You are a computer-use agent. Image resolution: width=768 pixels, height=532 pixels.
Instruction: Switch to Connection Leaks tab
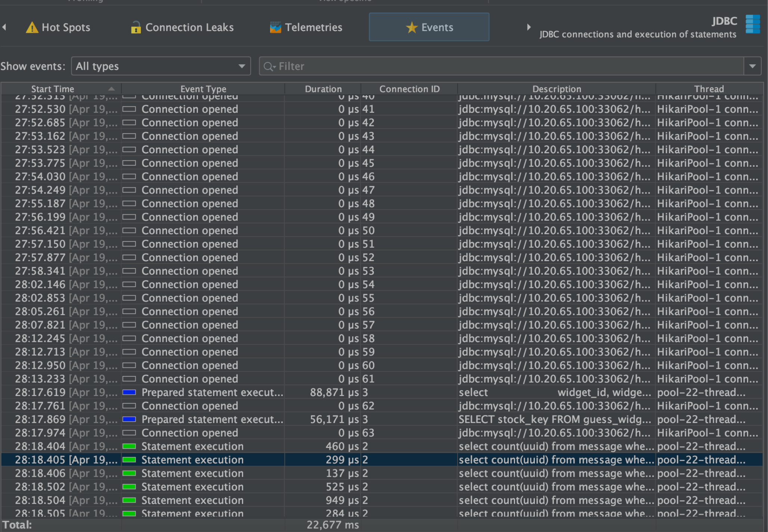(182, 27)
